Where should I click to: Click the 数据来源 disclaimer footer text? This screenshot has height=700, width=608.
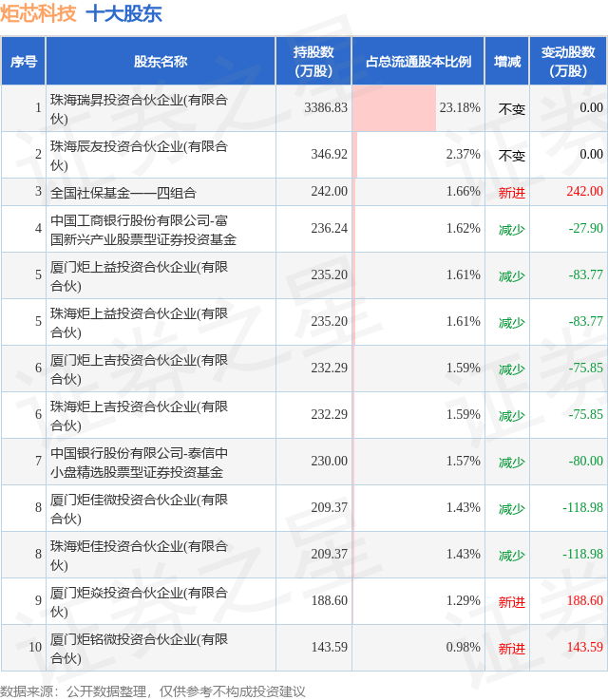point(153,691)
